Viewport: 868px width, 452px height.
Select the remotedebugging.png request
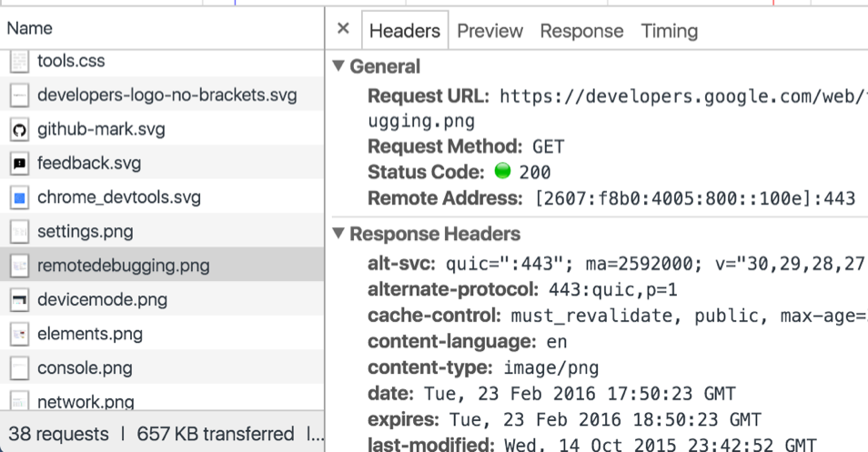click(x=162, y=266)
